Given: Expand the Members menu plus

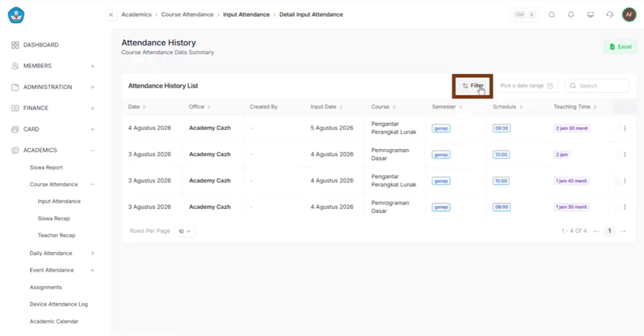Looking at the screenshot, I should point(93,66).
